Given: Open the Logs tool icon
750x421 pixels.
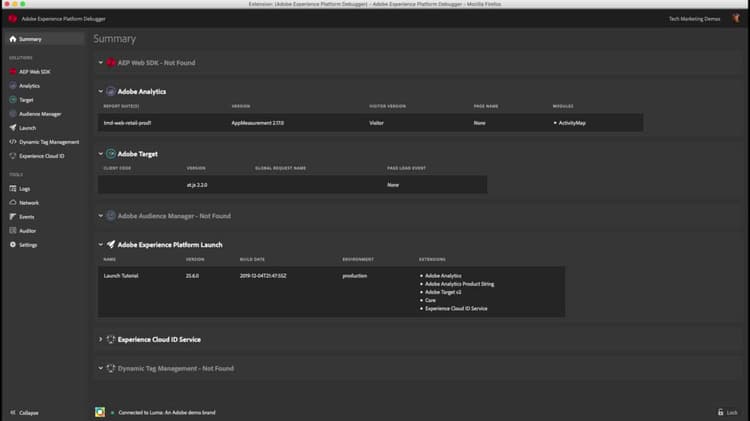Looking at the screenshot, I should click(13, 188).
